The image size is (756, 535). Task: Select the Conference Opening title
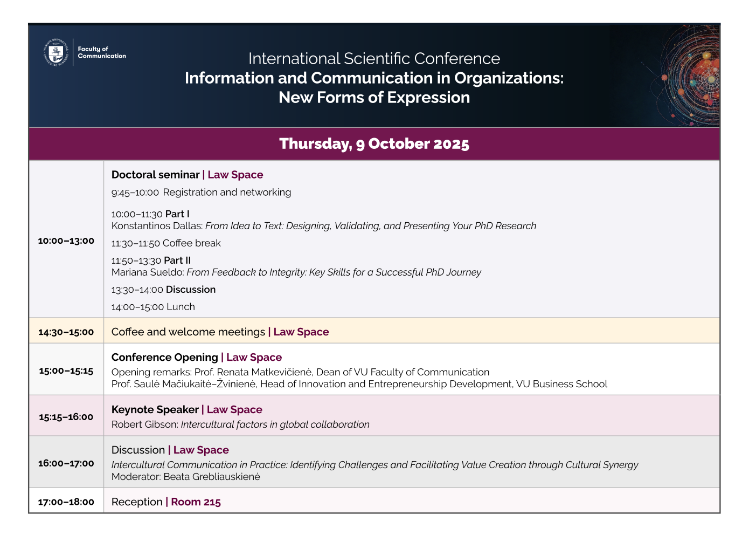165,358
